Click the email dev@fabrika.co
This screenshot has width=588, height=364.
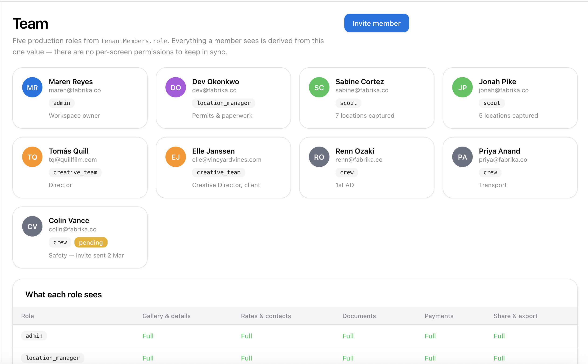[x=214, y=90]
